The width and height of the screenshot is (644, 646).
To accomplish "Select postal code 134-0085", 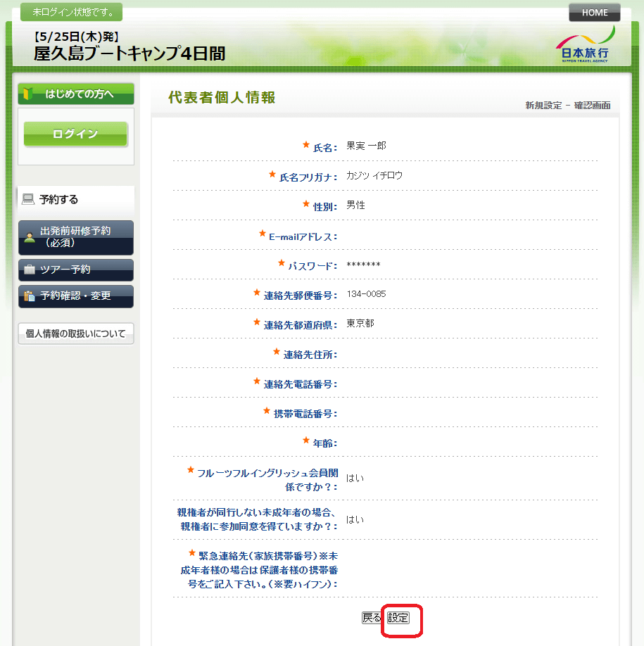I will (366, 293).
